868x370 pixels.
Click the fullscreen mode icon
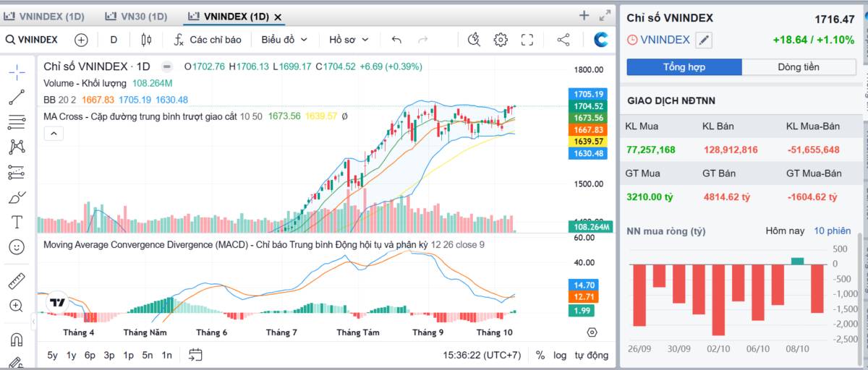527,40
